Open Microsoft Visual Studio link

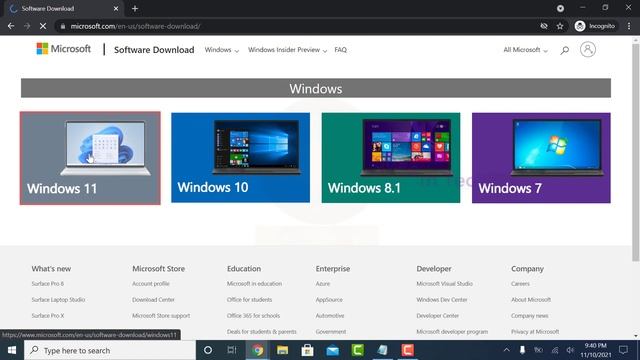(x=444, y=284)
